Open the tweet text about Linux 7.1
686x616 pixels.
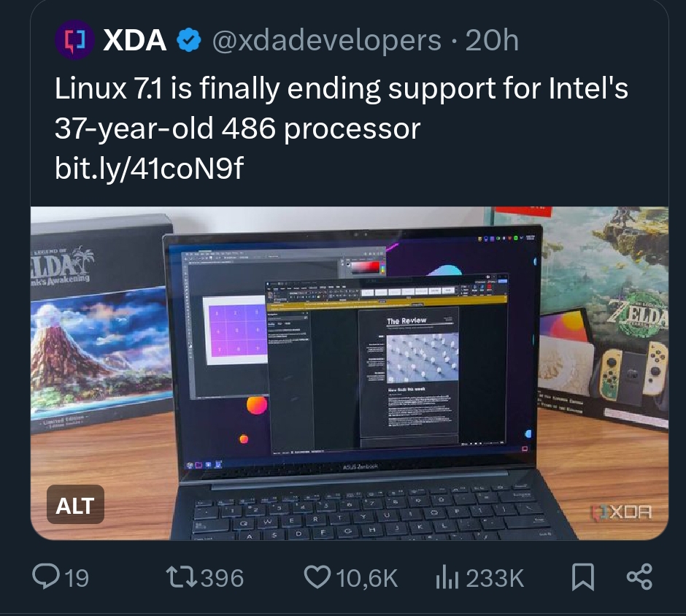[x=342, y=108]
